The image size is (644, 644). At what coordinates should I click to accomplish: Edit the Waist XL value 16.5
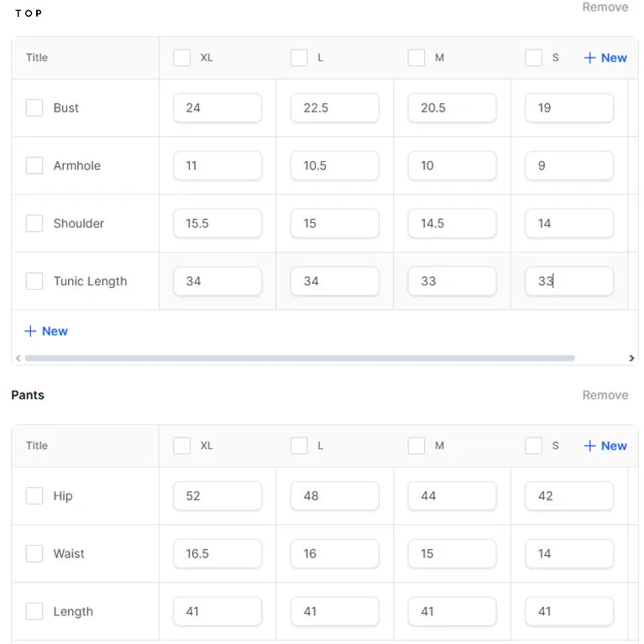click(217, 554)
